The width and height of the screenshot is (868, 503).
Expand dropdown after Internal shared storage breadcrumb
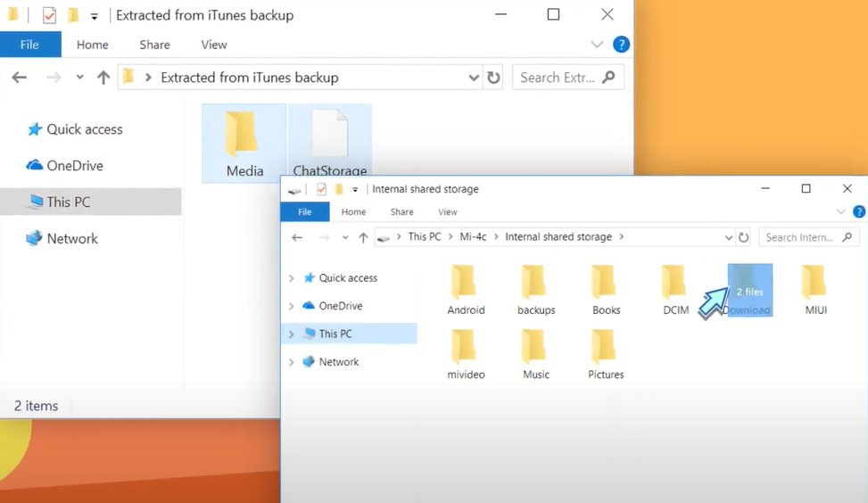[x=622, y=237]
